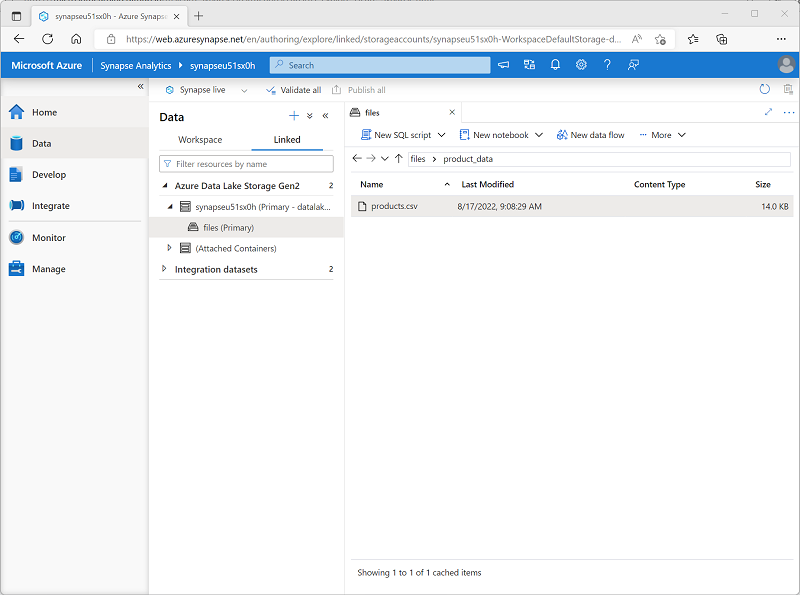Click the files segment in path bar
Viewport: 800px width, 595px height.
tap(418, 159)
